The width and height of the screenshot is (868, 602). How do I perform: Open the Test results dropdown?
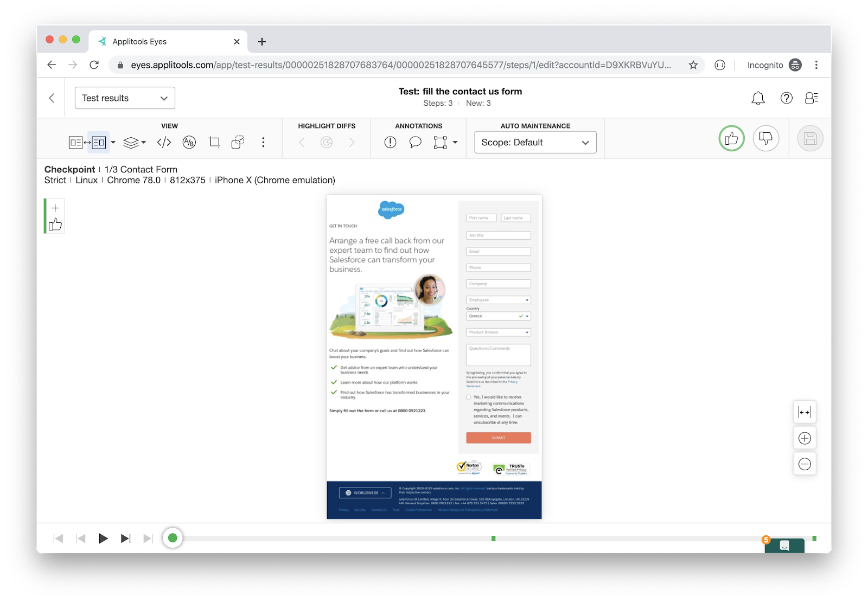[125, 98]
